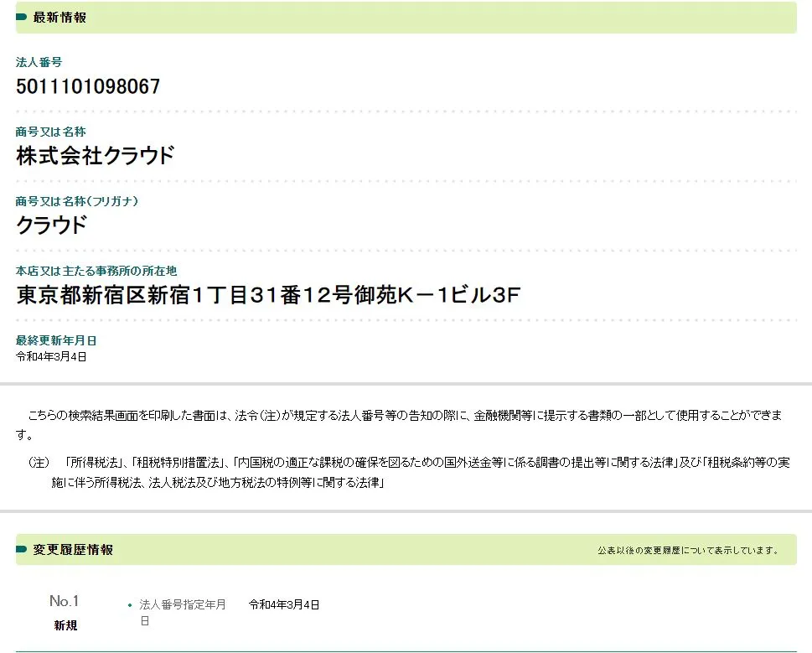Image resolution: width=812 pixels, height=653 pixels.
Task: Click the 公表以後の変更履歴 notice text
Action: coord(688,551)
